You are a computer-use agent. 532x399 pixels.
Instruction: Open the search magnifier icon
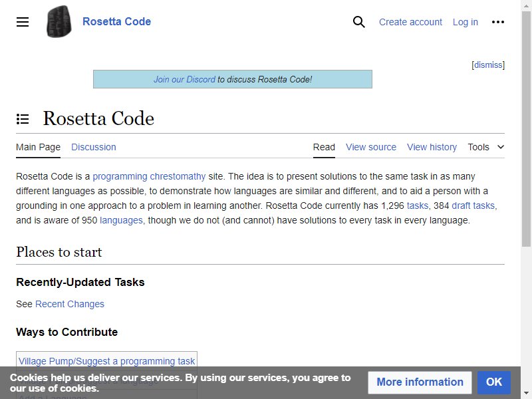pos(358,22)
